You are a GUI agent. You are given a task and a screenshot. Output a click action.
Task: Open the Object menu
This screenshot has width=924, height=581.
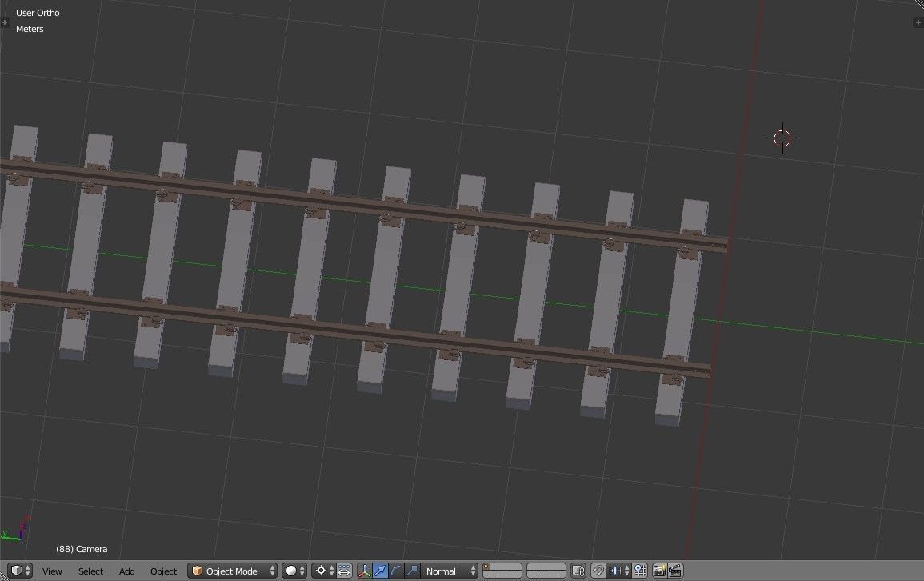click(x=163, y=571)
